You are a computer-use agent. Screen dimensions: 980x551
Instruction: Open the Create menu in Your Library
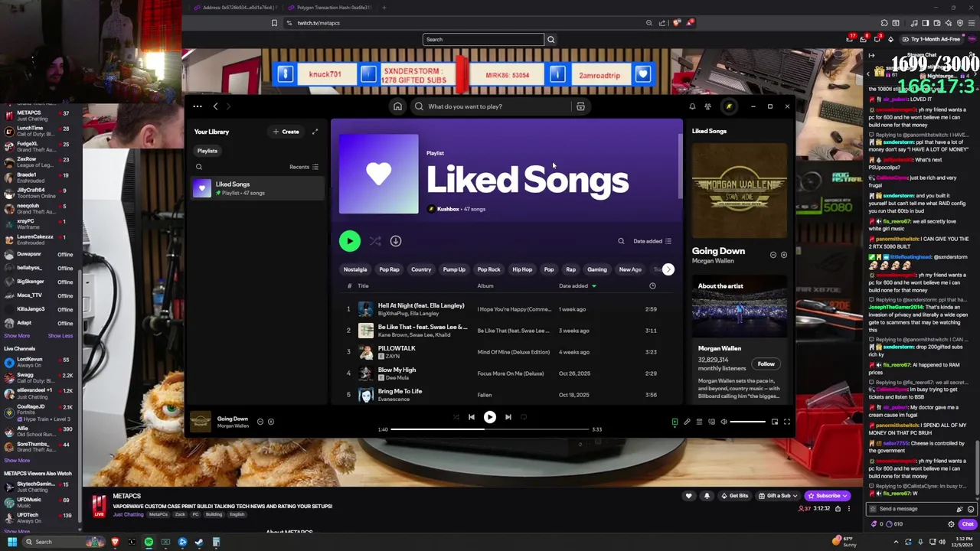point(286,132)
